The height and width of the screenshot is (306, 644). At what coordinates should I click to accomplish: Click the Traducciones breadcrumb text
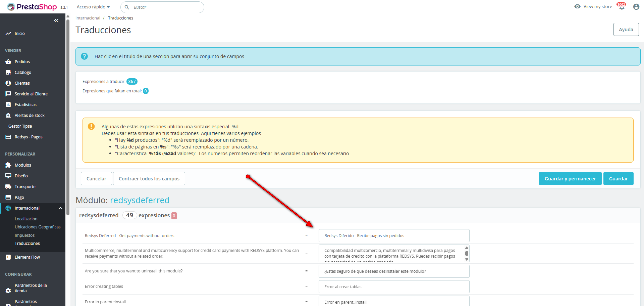(x=120, y=18)
